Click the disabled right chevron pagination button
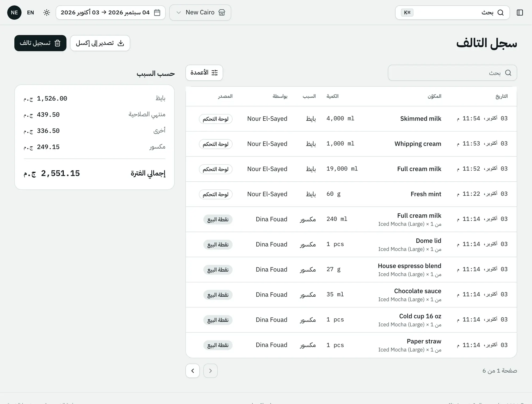 click(x=210, y=370)
